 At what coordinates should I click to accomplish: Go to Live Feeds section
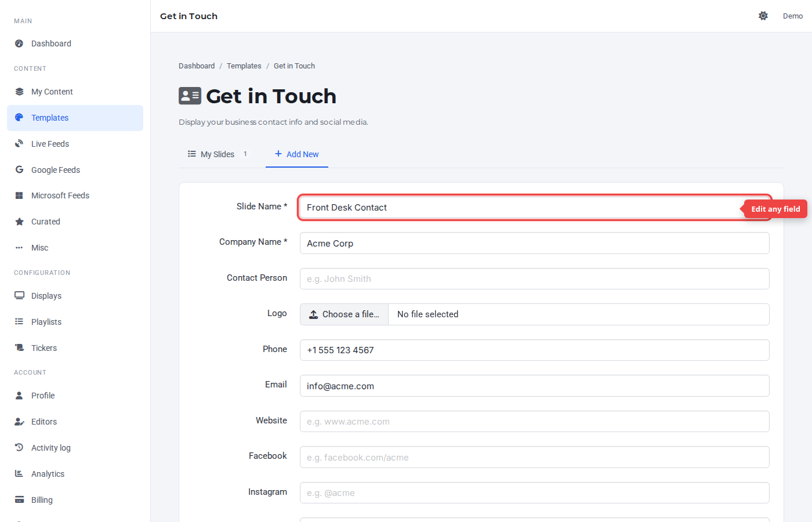pyautogui.click(x=75, y=144)
